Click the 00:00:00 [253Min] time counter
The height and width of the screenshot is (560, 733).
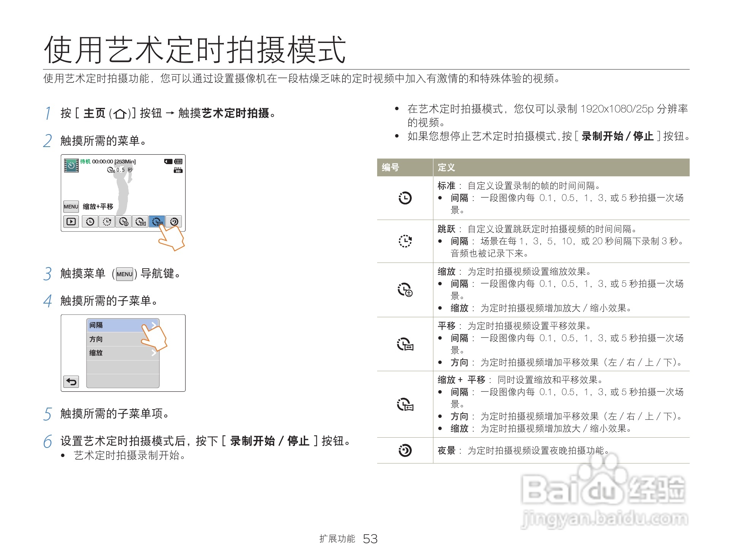[114, 161]
